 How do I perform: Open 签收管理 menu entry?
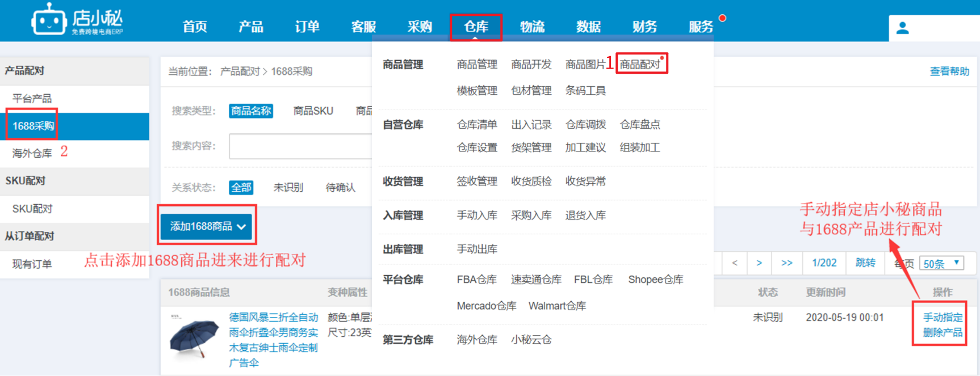(477, 181)
